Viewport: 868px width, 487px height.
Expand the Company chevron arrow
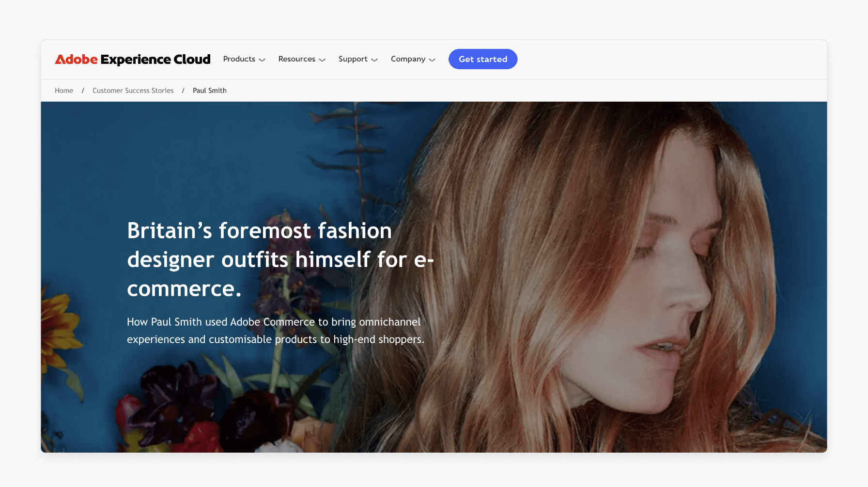pyautogui.click(x=432, y=60)
